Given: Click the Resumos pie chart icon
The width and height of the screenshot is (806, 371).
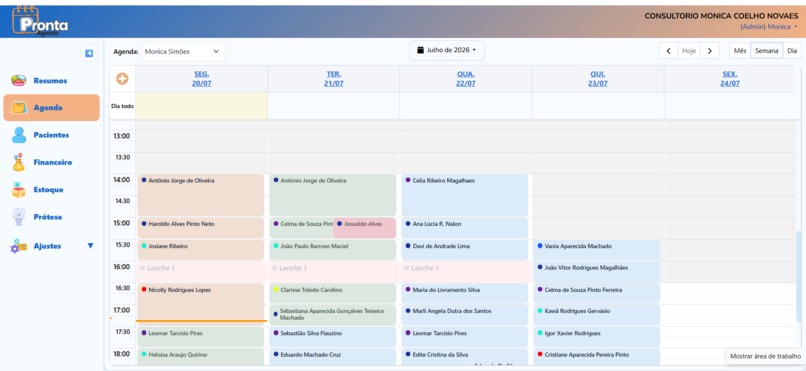Looking at the screenshot, I should (19, 81).
